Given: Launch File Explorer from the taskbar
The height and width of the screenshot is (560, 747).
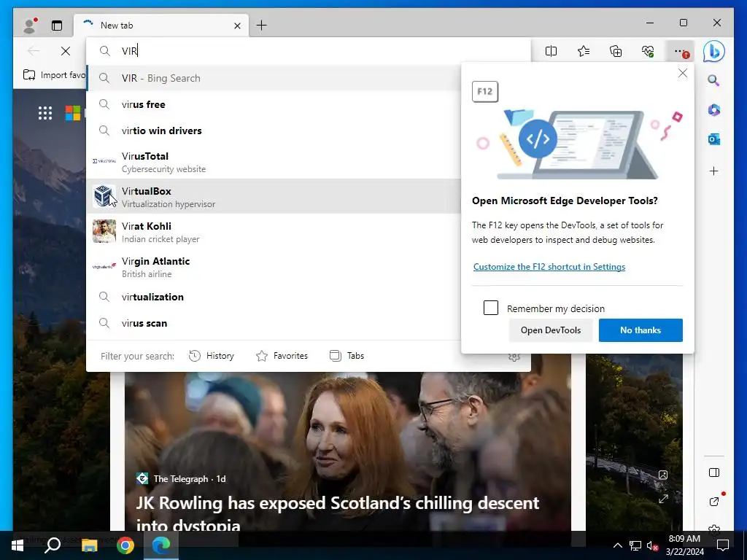Looking at the screenshot, I should tap(89, 545).
